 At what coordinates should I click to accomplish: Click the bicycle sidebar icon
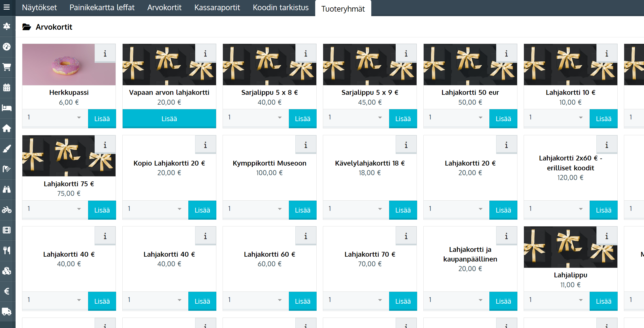coord(7,210)
